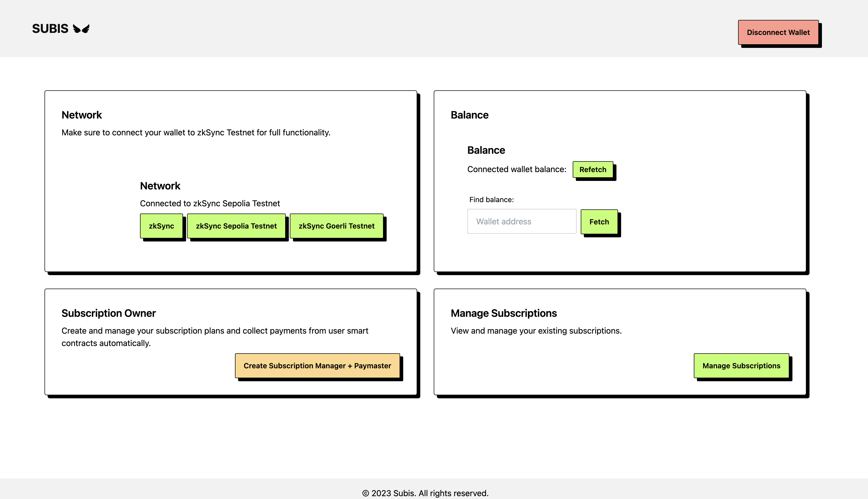Click the footer copyright text
Image resolution: width=868 pixels, height=499 pixels.
[x=425, y=493]
